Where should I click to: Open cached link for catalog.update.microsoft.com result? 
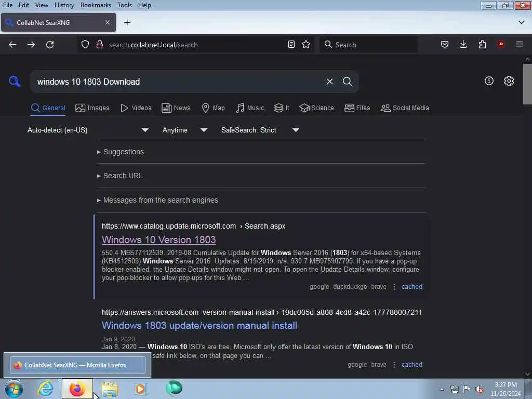[411, 287]
